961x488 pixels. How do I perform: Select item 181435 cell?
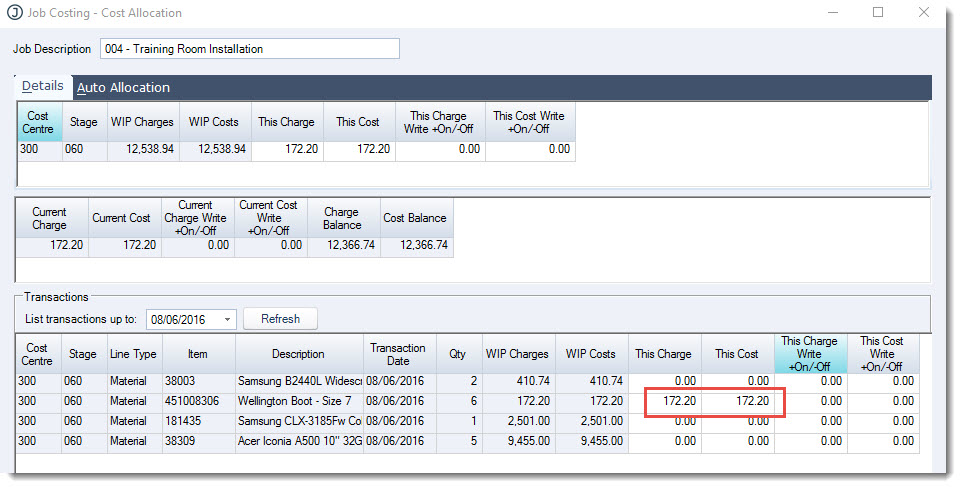[x=199, y=421]
